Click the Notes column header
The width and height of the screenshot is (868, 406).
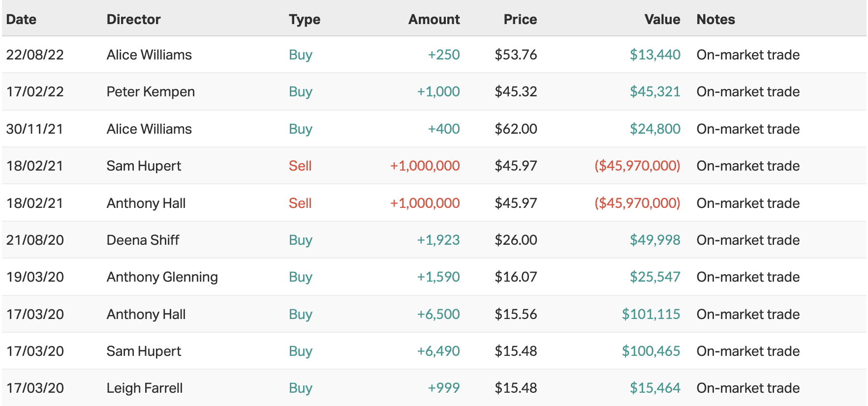pos(715,19)
